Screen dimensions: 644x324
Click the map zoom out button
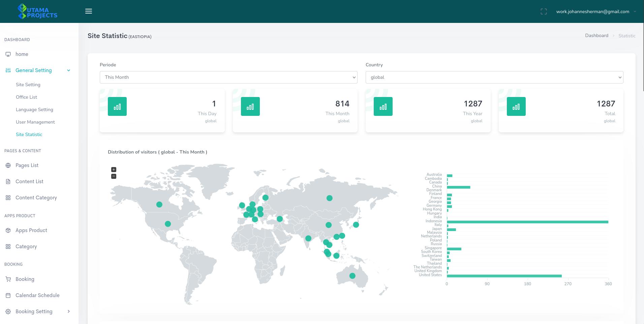click(x=114, y=176)
